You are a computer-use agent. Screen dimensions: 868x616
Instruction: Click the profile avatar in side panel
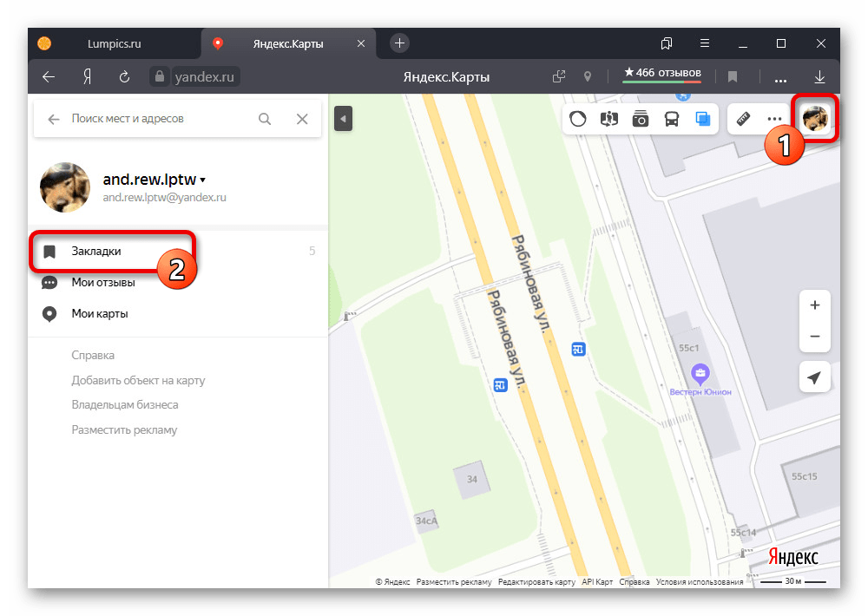pos(65,187)
